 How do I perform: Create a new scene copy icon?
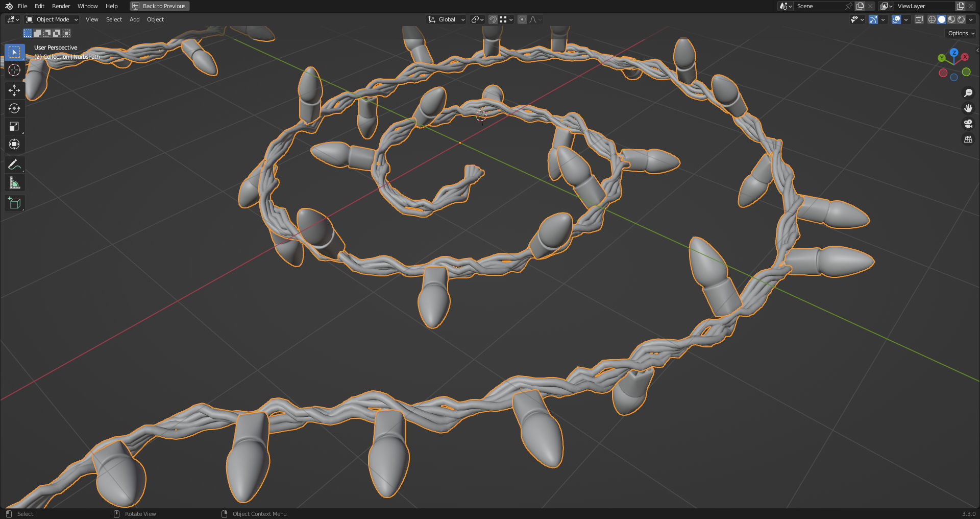tap(860, 6)
